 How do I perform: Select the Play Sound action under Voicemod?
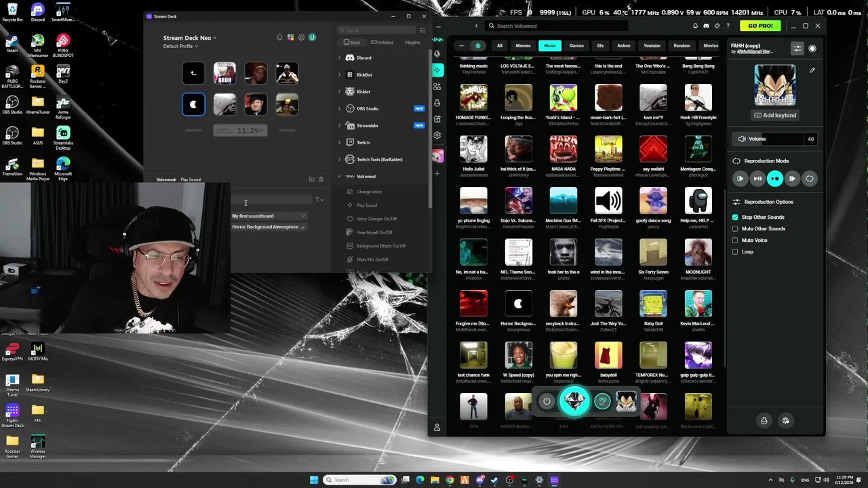pyautogui.click(x=367, y=205)
